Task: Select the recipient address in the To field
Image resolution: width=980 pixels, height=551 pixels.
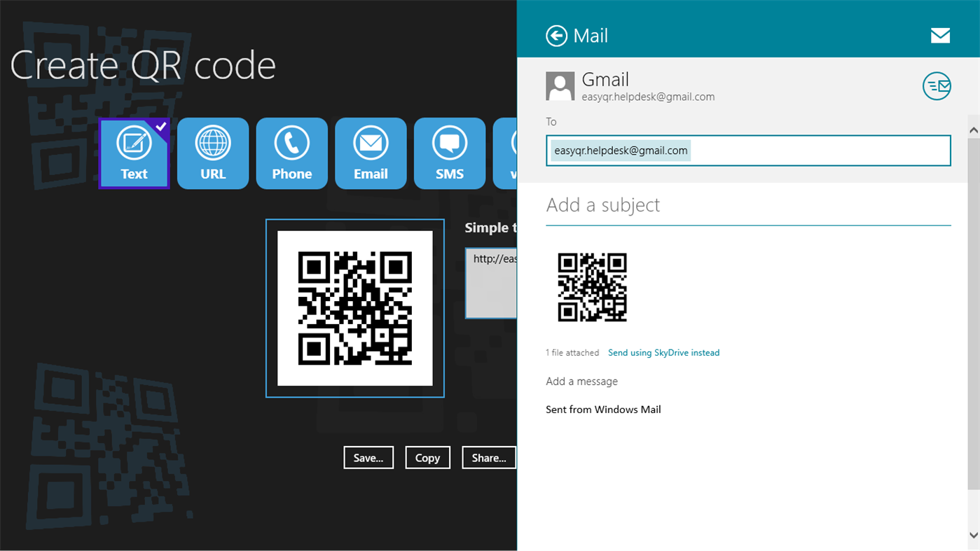Action: click(x=619, y=150)
